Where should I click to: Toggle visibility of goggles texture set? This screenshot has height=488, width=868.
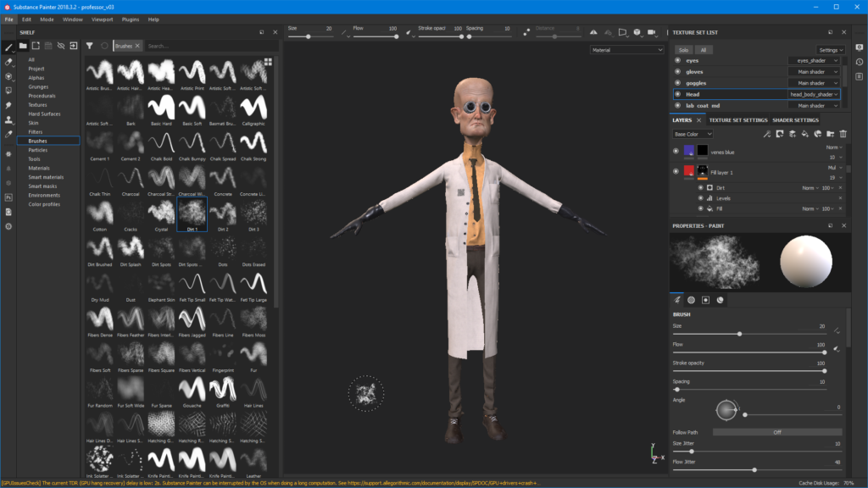(677, 83)
